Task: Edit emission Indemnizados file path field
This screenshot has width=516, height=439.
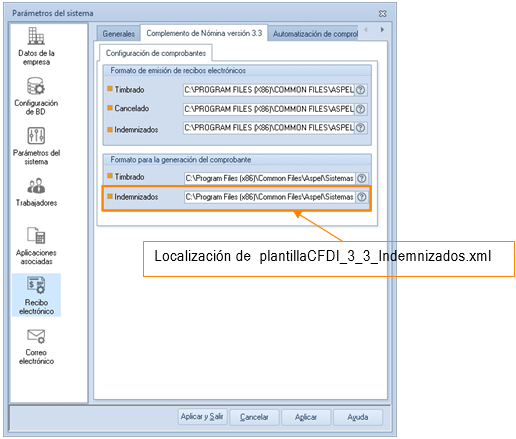Action: (269, 128)
